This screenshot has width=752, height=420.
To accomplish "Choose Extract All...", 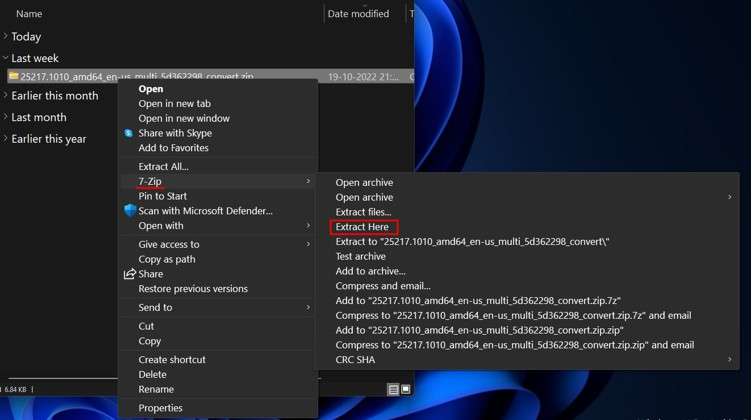I will point(163,166).
